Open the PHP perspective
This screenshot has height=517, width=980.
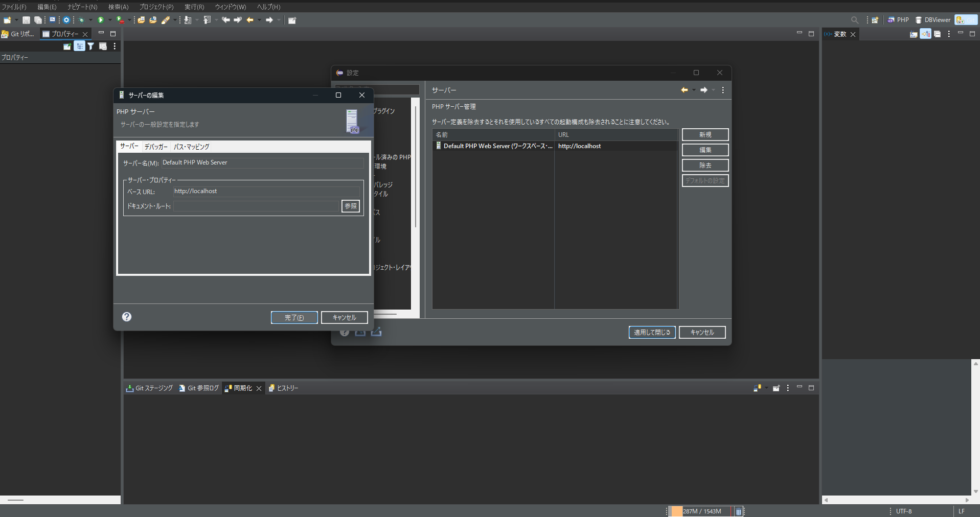coord(899,19)
